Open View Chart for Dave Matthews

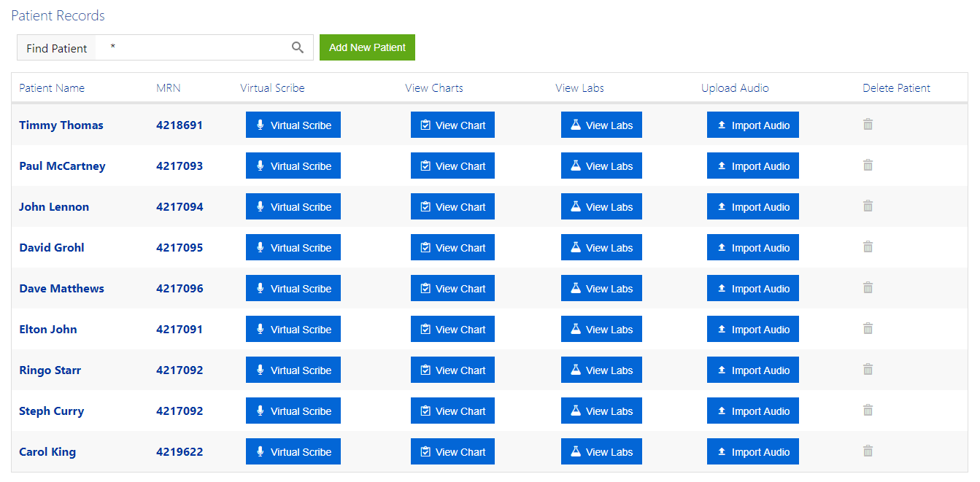452,288
